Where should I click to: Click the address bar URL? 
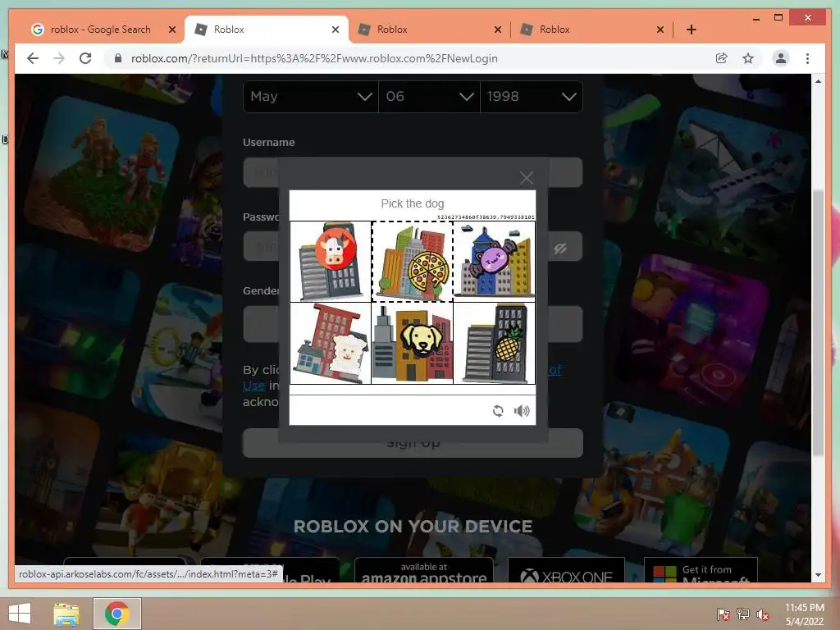coord(314,58)
